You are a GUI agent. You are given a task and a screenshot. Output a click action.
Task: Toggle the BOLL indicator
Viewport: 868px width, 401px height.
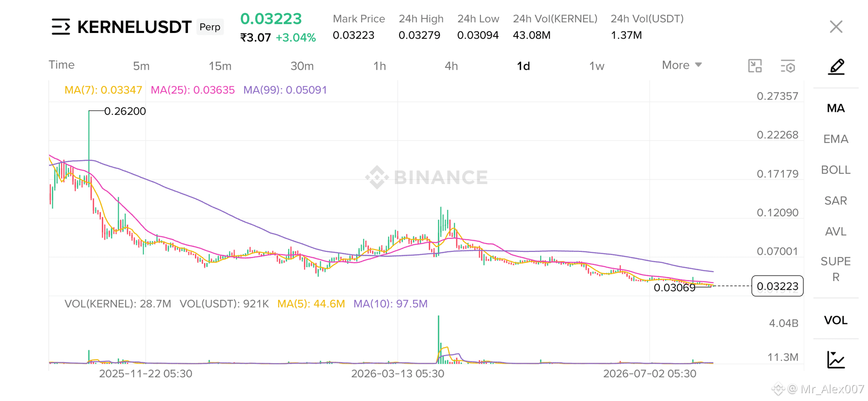[x=836, y=170]
